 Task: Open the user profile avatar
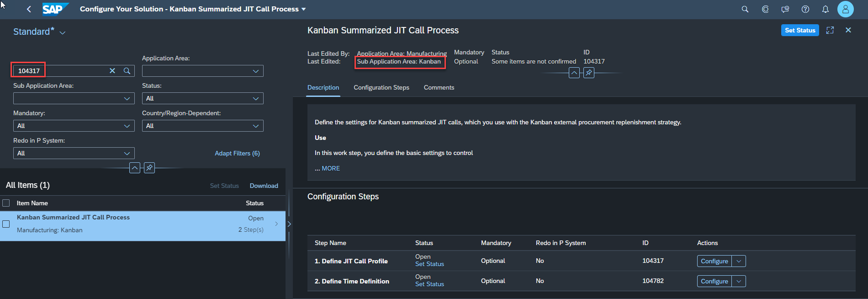[846, 9]
